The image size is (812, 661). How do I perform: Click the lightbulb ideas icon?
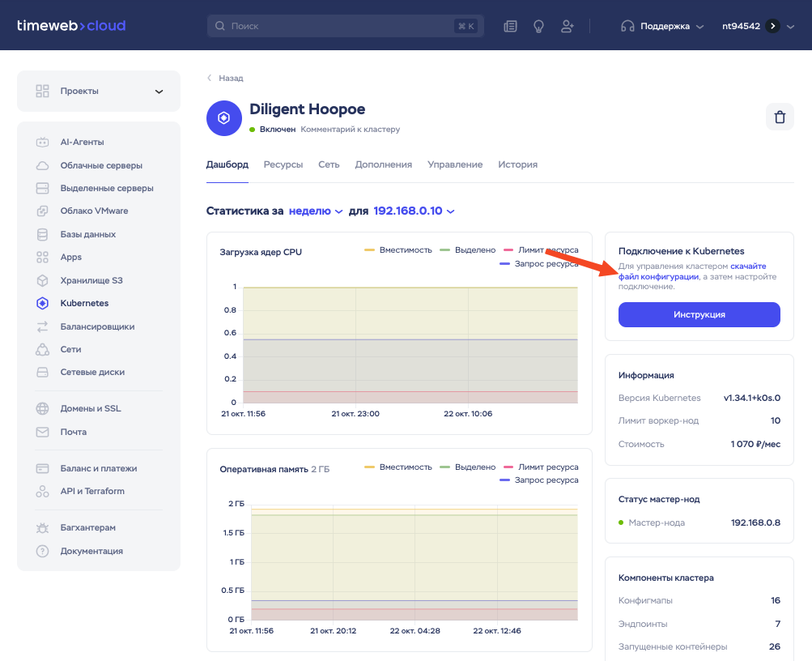coord(538,26)
